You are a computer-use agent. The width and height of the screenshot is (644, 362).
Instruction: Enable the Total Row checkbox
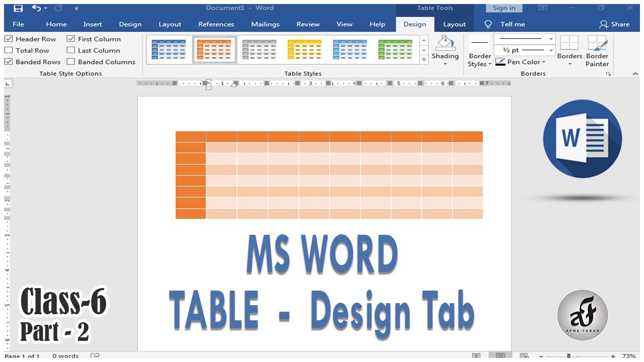(9, 50)
